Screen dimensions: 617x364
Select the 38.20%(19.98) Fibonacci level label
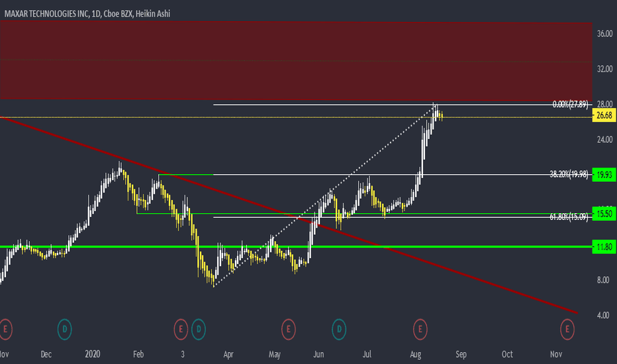pos(569,174)
